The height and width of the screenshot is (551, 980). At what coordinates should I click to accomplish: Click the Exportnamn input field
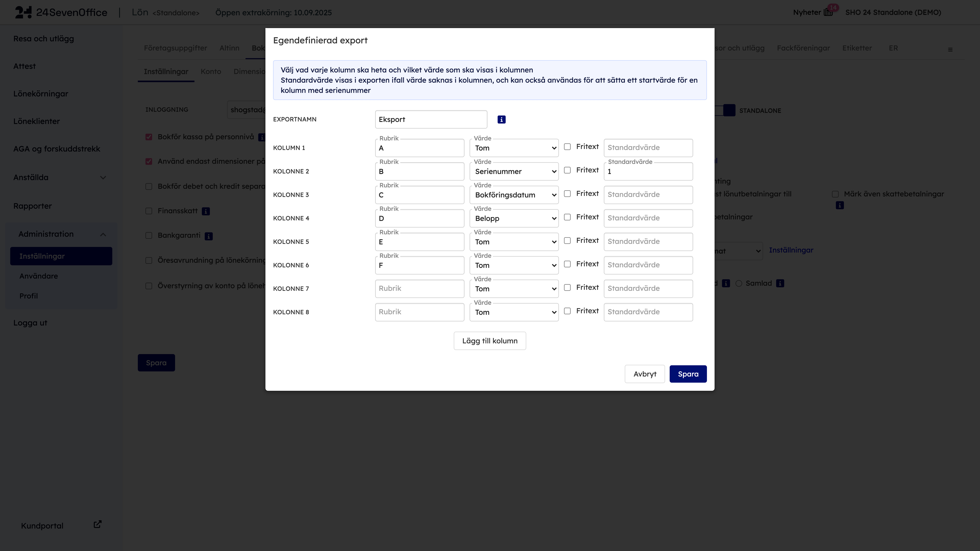(x=431, y=119)
